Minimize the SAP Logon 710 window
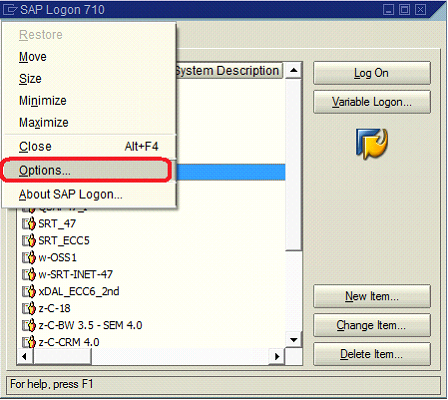This screenshot has height=400, width=448. point(388,10)
